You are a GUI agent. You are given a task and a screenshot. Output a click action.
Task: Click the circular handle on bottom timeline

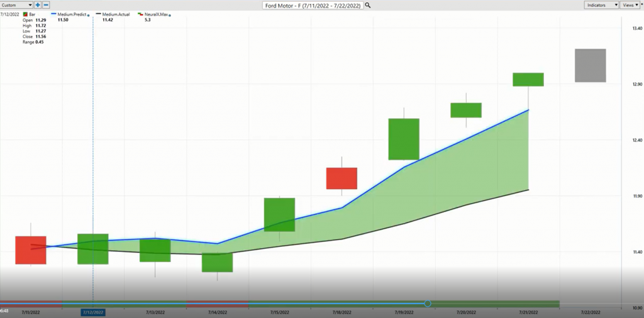428,304
